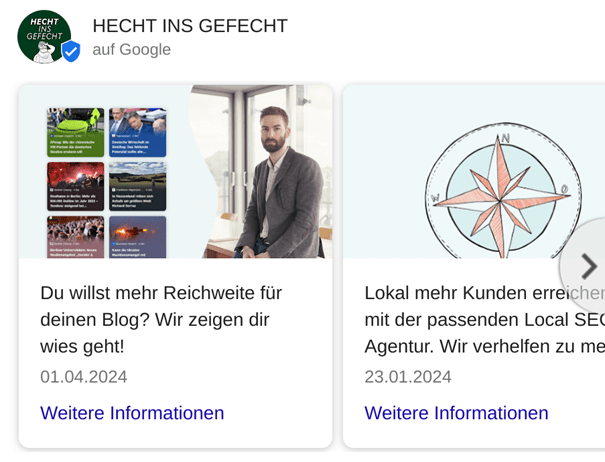Click the 01.04.2024 post date
The image size is (605, 462).
[84, 377]
